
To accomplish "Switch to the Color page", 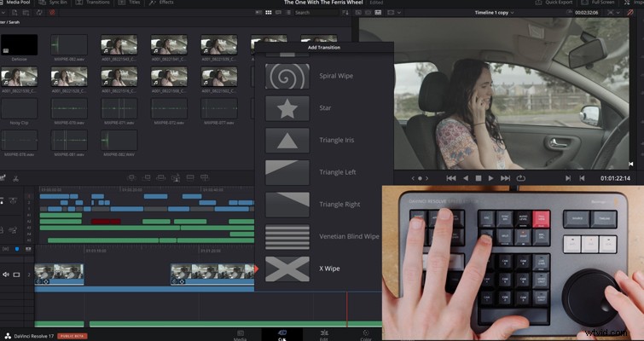I will pyautogui.click(x=366, y=334).
